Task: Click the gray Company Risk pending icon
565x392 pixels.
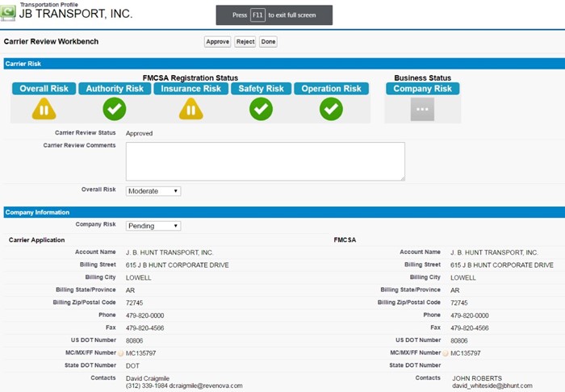Action: (422, 109)
